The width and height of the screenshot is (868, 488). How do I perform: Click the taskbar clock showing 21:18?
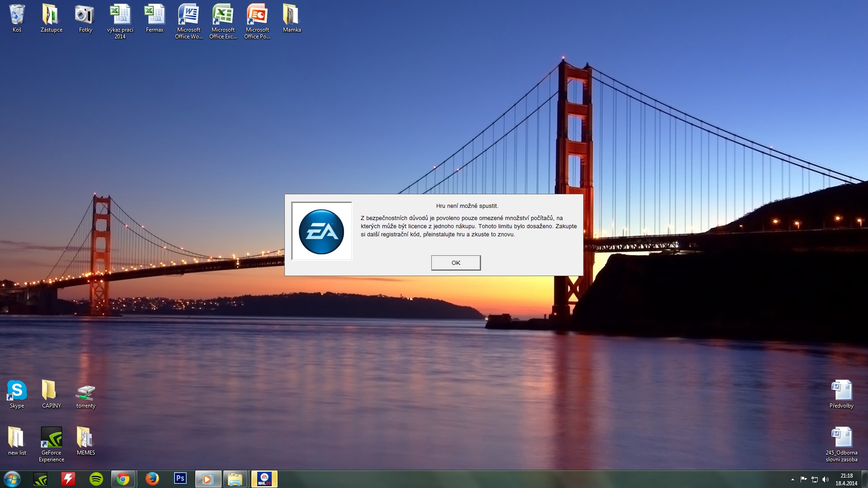[x=846, y=479]
